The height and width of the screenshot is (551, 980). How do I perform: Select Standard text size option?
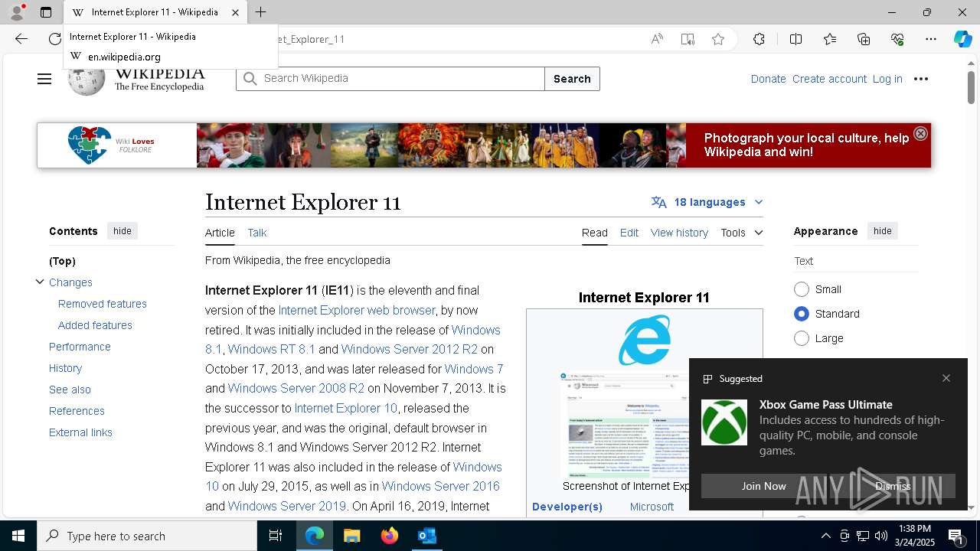click(802, 314)
